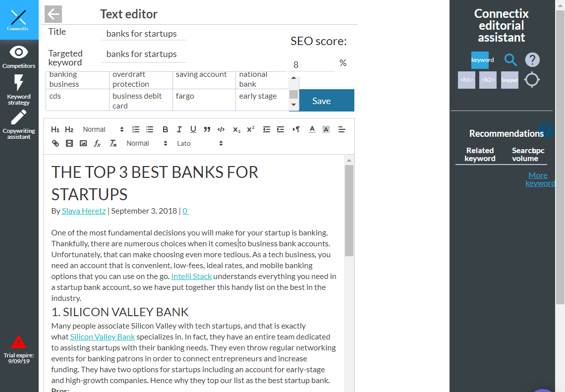Viewport: 565px width, 392px height.
Task: Open the Intelli Stack link
Action: pos(191,277)
